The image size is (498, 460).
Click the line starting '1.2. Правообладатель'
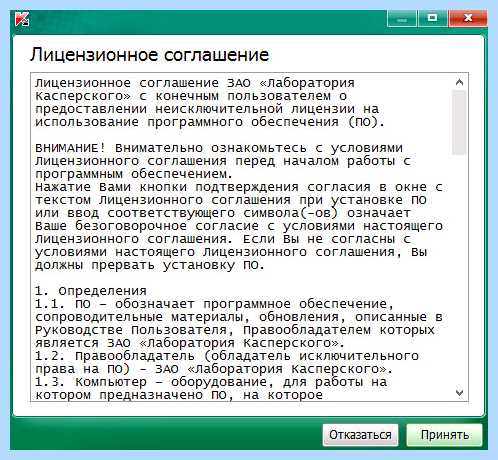(227, 356)
